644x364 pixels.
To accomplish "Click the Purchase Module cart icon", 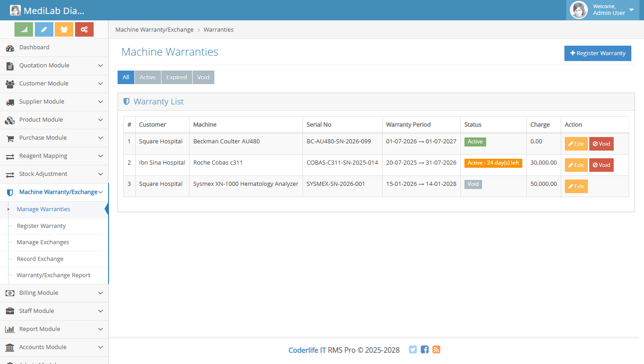I will 10,138.
